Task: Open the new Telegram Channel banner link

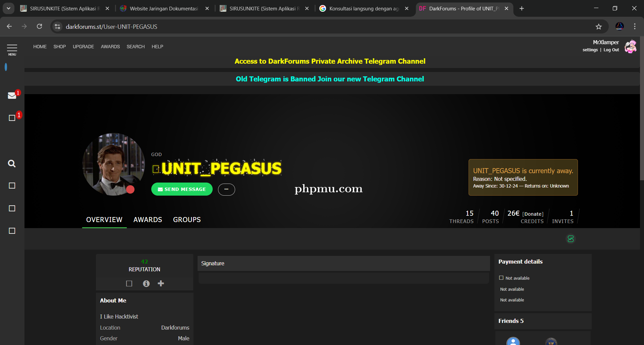Action: [x=330, y=79]
